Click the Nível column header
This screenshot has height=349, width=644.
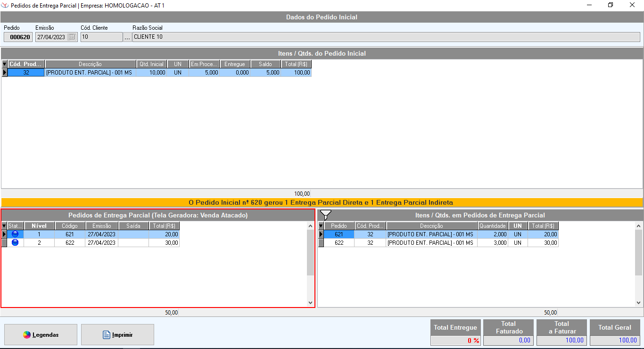point(39,226)
